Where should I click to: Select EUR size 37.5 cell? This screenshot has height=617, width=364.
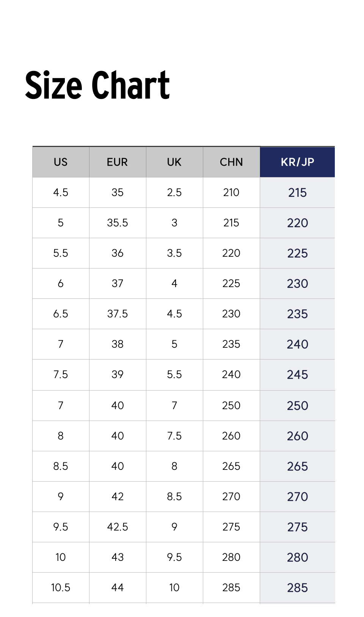pos(118,314)
